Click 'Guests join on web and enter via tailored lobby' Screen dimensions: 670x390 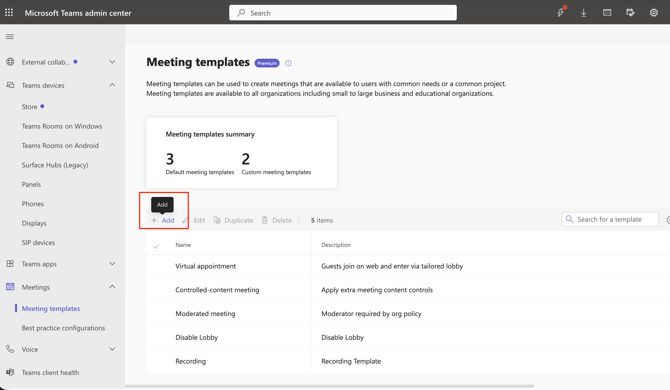tap(392, 266)
